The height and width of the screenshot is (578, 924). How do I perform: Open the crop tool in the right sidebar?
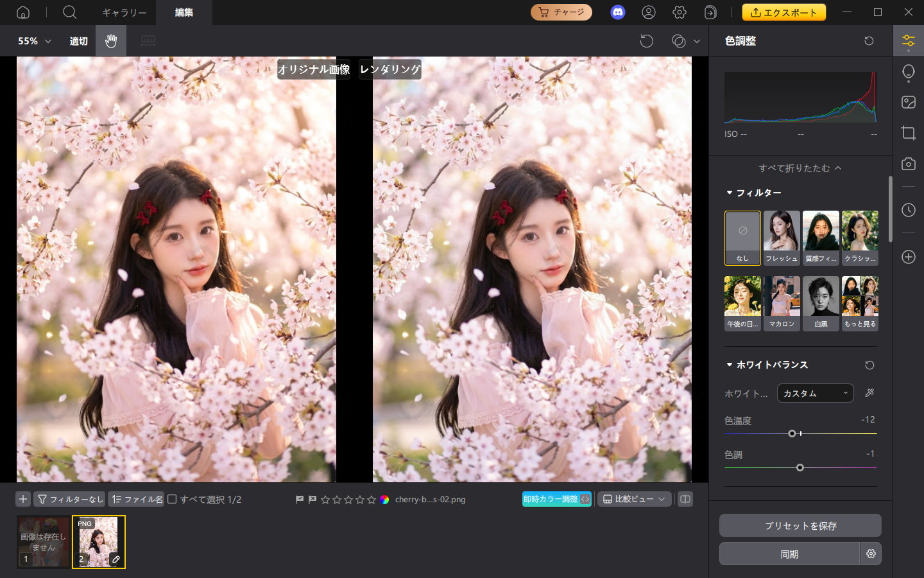pyautogui.click(x=909, y=133)
